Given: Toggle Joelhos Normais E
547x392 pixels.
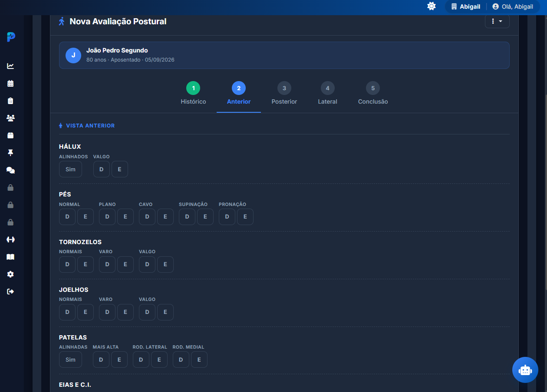Looking at the screenshot, I should pos(86,312).
